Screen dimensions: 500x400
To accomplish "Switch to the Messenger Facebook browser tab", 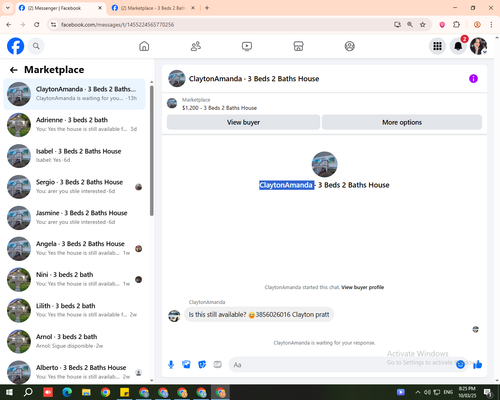I will point(60,8).
